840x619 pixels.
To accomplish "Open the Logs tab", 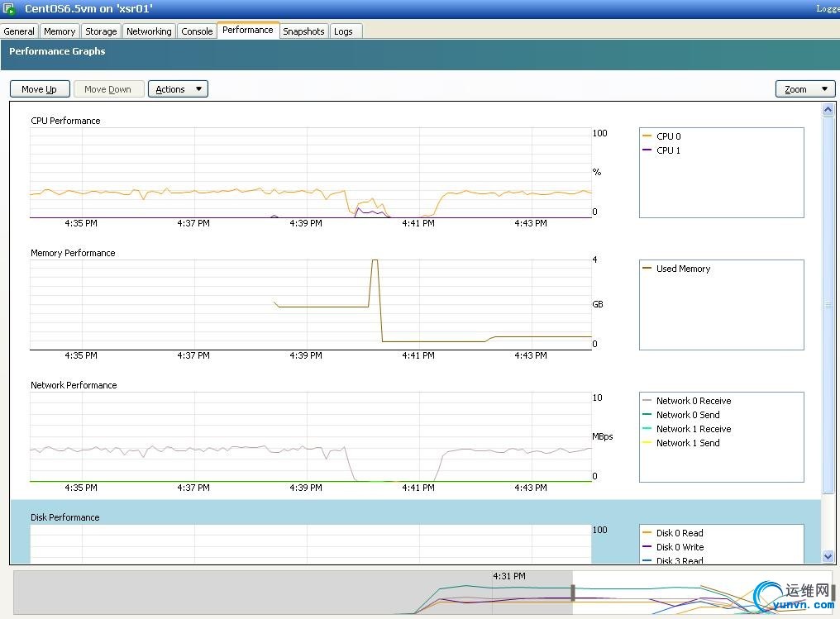I will coord(343,31).
